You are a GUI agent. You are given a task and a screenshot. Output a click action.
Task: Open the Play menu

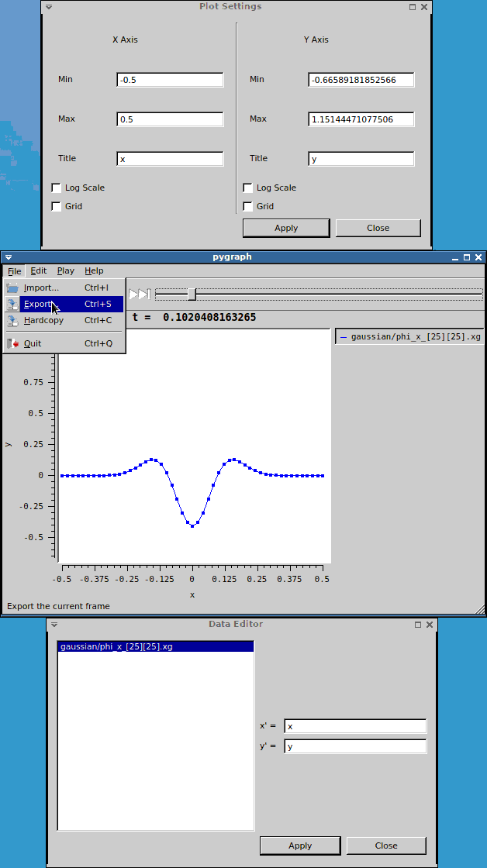click(x=66, y=271)
